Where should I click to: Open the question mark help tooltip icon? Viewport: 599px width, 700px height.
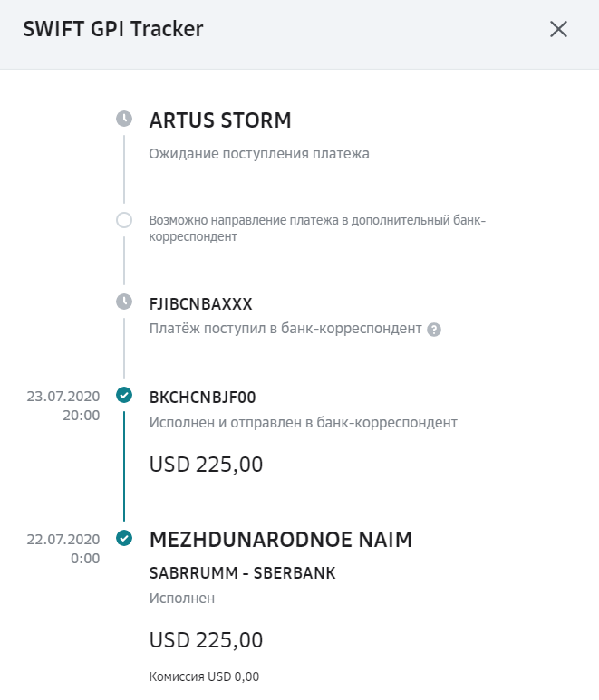coord(434,330)
